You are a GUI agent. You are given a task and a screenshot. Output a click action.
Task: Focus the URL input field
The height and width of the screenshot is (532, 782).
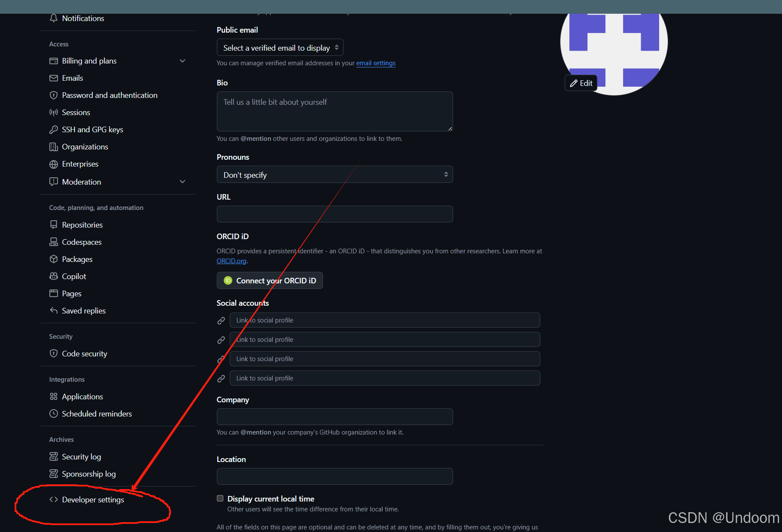click(x=335, y=214)
